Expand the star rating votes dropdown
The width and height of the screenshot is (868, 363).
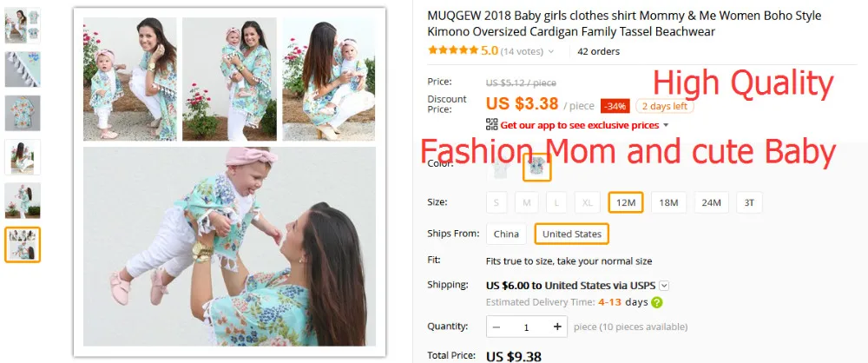[551, 51]
